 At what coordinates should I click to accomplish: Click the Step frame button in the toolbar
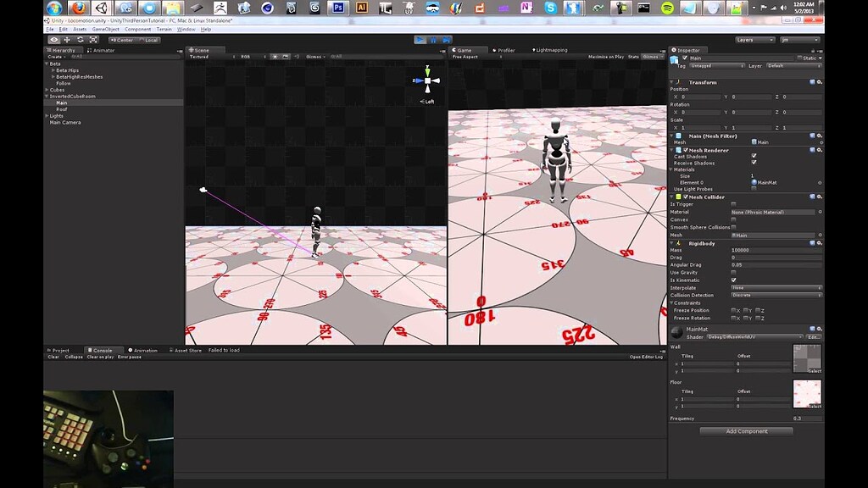click(448, 39)
